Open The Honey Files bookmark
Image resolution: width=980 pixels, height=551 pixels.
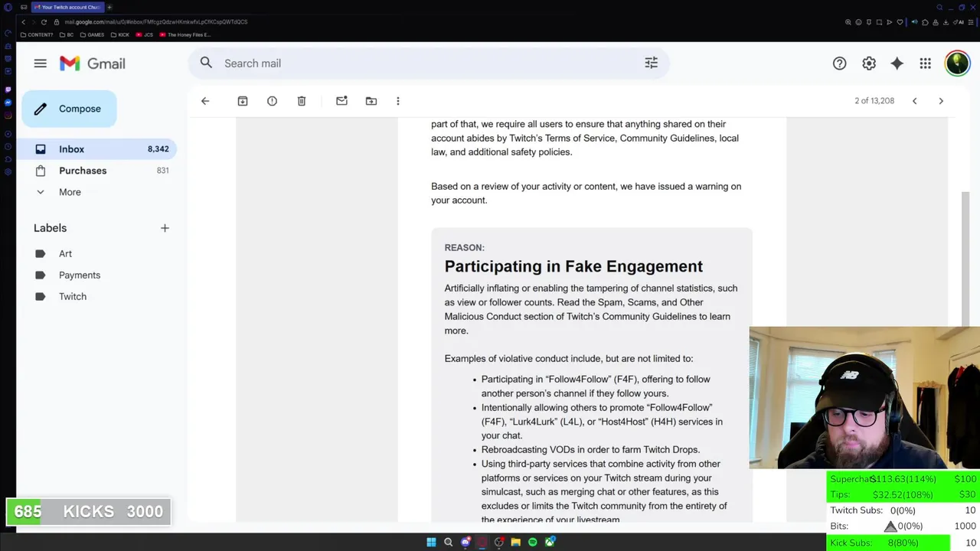click(x=185, y=34)
